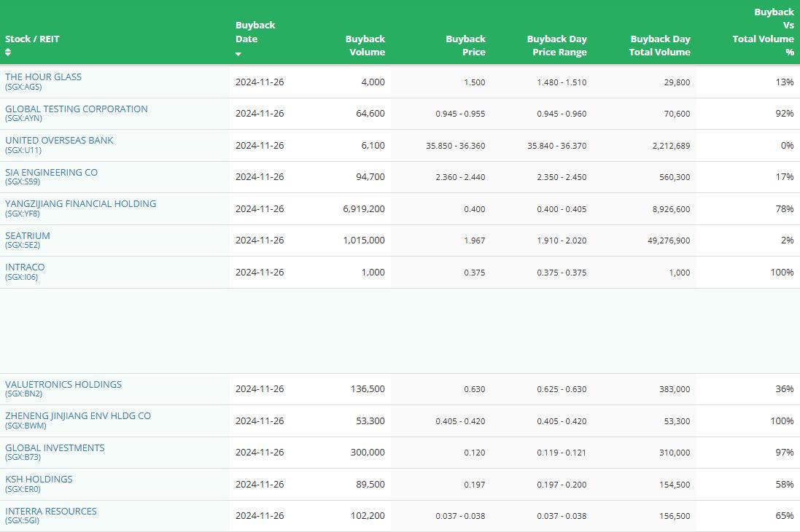The height and width of the screenshot is (532, 800).
Task: Click price range 0.625 - 0.630 cell
Action: click(562, 389)
